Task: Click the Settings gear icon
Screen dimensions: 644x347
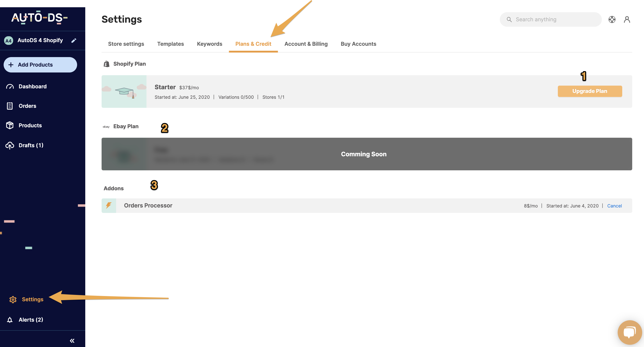Action: [x=13, y=299]
